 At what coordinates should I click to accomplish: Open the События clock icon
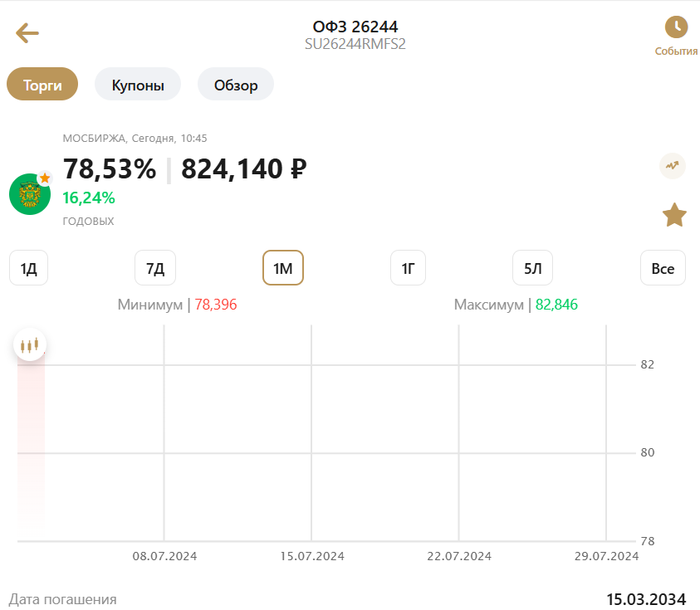pos(676,27)
